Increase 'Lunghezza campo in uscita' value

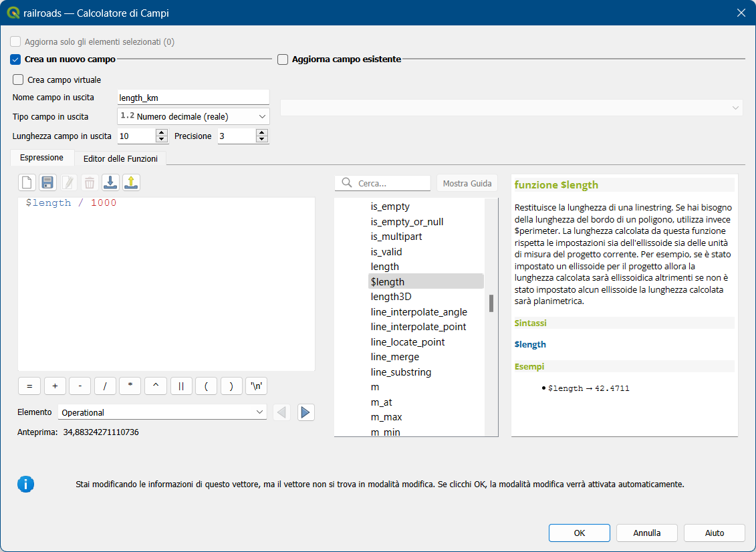pyautogui.click(x=162, y=132)
